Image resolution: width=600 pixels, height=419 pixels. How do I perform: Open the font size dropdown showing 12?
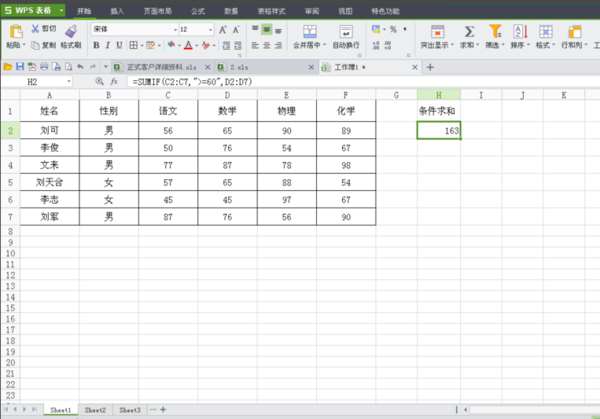click(x=210, y=29)
